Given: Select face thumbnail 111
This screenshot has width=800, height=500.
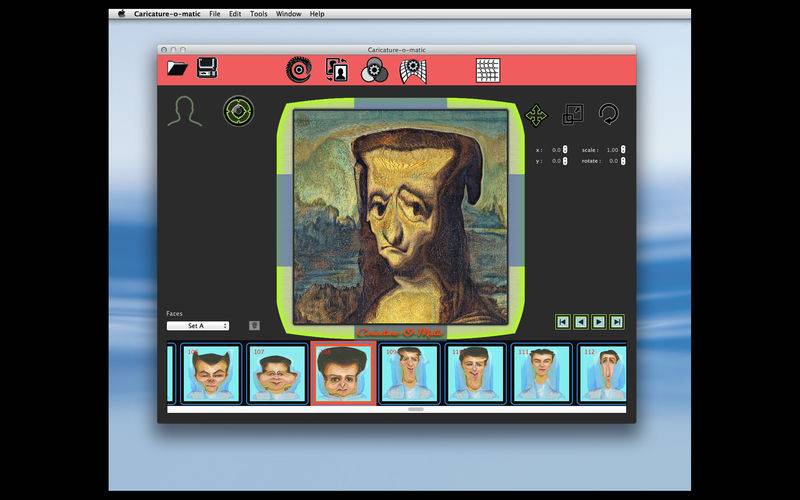Looking at the screenshot, I should point(541,373).
